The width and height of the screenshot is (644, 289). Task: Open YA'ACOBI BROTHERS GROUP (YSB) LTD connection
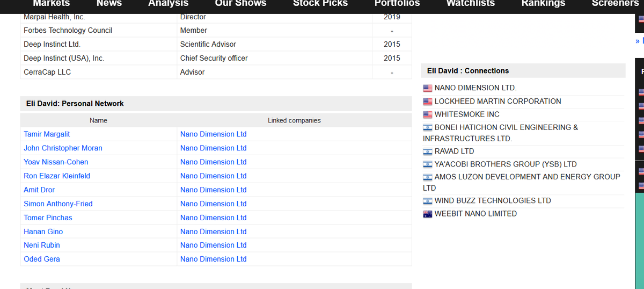[506, 164]
